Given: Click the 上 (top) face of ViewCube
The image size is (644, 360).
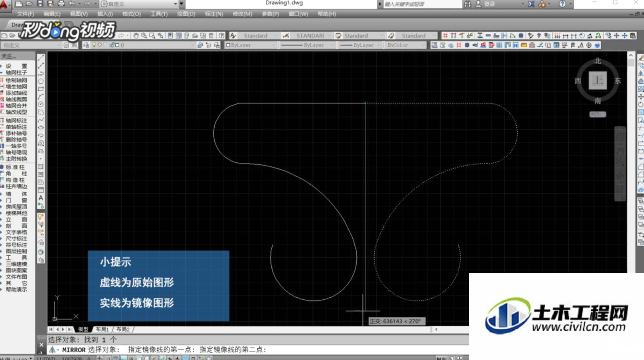Looking at the screenshot, I should (597, 80).
